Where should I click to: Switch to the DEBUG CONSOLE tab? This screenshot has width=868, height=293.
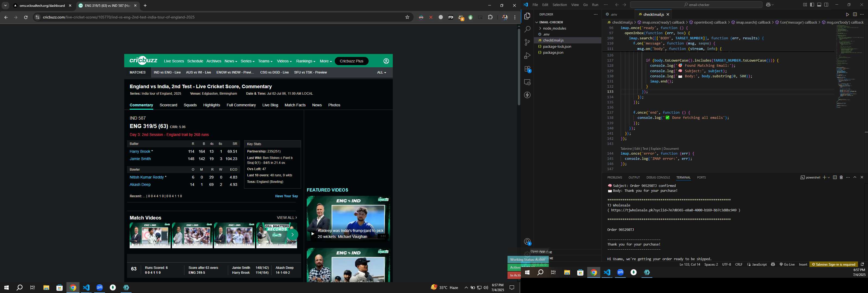click(x=658, y=177)
